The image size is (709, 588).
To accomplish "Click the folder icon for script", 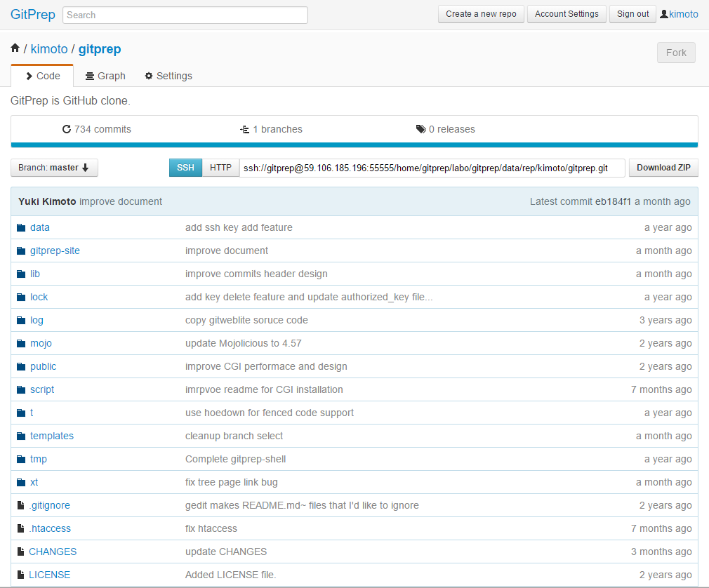I will pos(21,389).
